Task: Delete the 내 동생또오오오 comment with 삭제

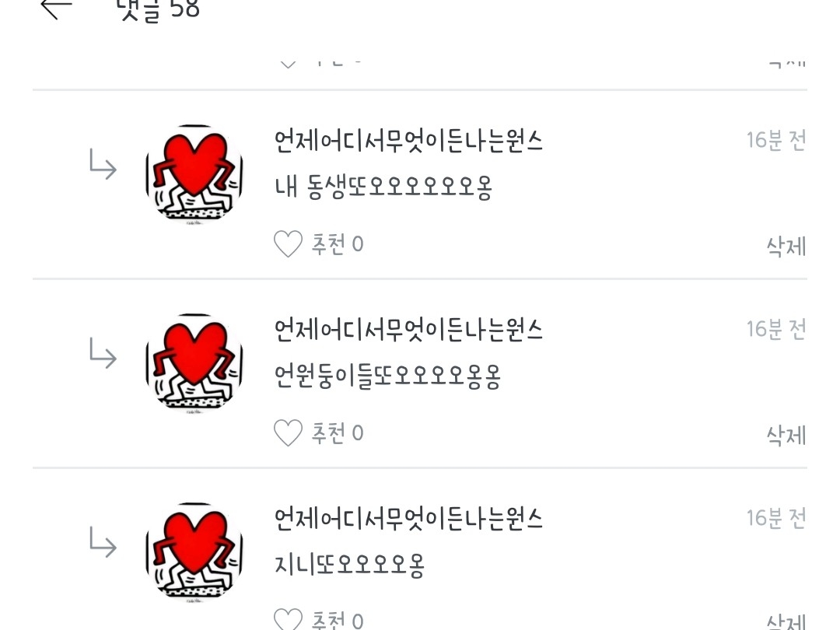Action: (x=786, y=247)
